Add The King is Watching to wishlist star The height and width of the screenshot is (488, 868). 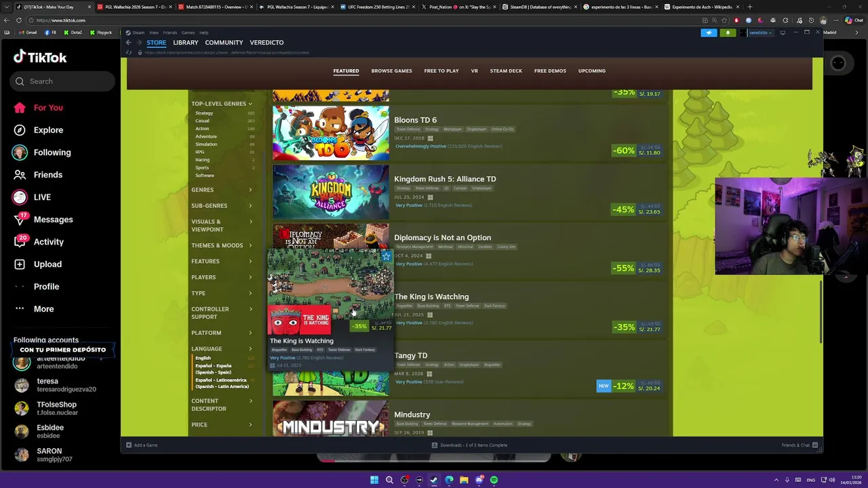[386, 256]
